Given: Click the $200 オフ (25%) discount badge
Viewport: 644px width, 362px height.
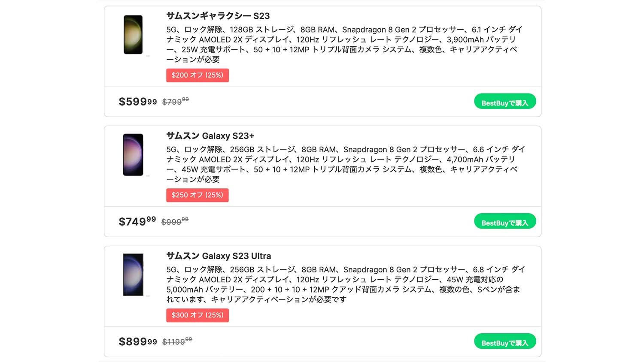Looking at the screenshot, I should click(x=197, y=75).
